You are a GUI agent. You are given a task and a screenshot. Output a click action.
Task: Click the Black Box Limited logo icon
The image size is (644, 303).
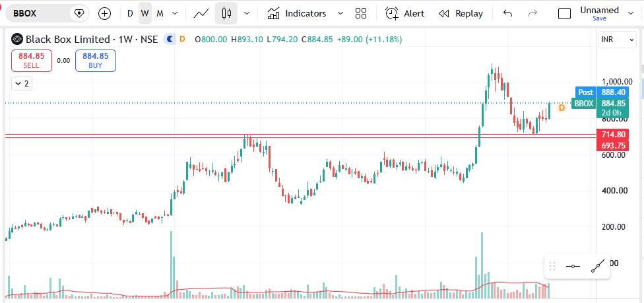tap(17, 39)
